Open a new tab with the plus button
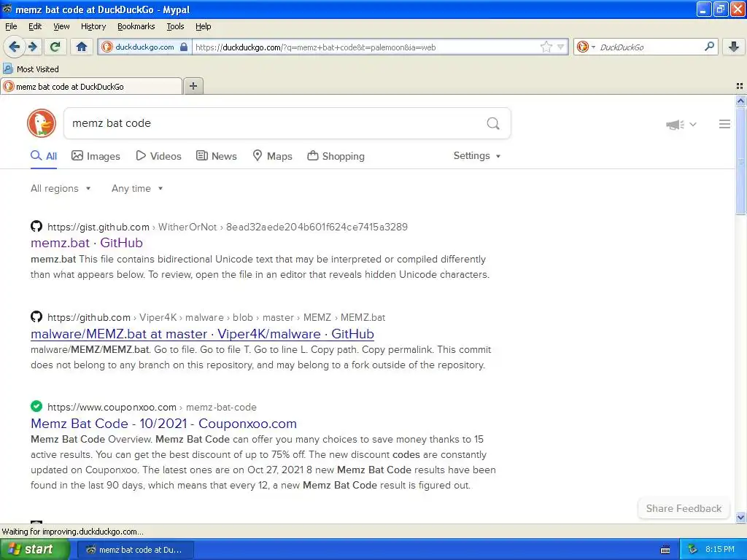Image resolution: width=747 pixels, height=560 pixels. [x=193, y=86]
